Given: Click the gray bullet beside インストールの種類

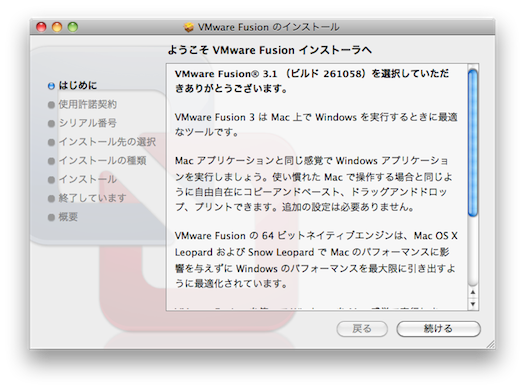Looking at the screenshot, I should pyautogui.click(x=51, y=161).
